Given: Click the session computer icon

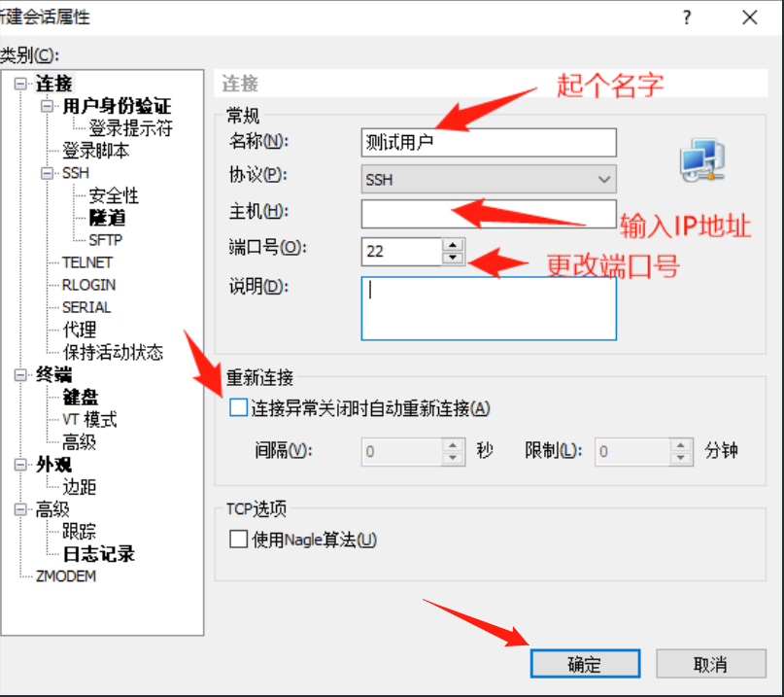Looking at the screenshot, I should coord(701,160).
